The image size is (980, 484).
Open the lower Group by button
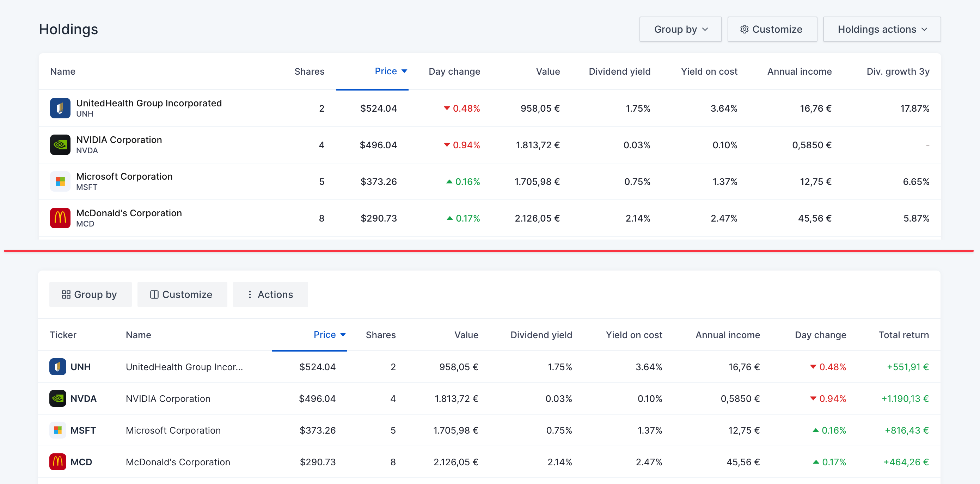91,294
